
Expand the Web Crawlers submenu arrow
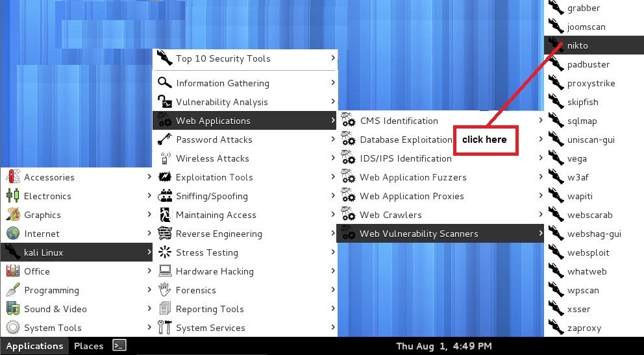pos(541,214)
